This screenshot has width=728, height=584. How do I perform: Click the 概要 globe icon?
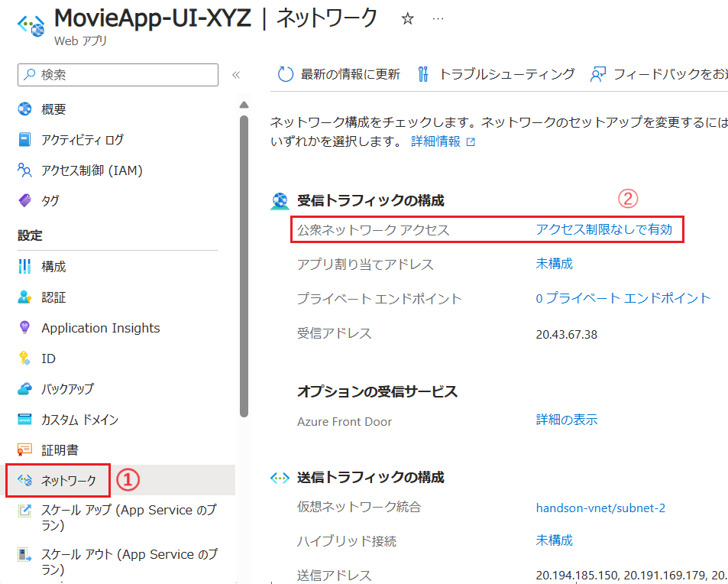[x=24, y=109]
